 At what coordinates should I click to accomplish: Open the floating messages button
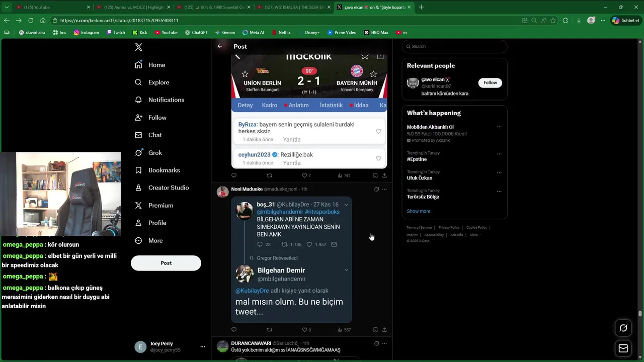(623, 348)
